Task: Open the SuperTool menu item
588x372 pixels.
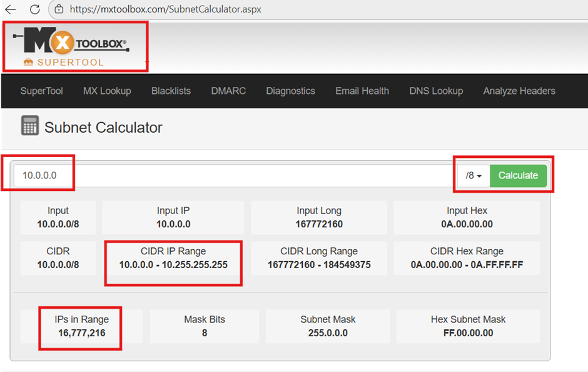Action: (41, 91)
